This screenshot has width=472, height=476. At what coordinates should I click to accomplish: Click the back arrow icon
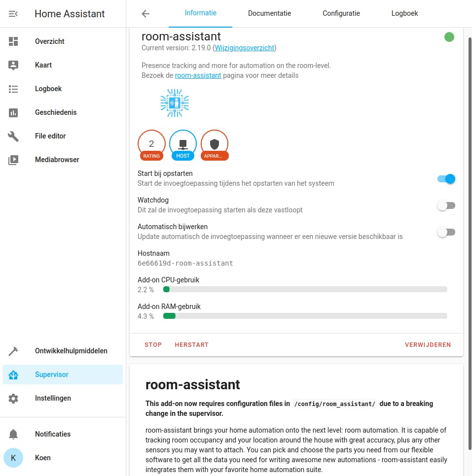pyautogui.click(x=145, y=14)
